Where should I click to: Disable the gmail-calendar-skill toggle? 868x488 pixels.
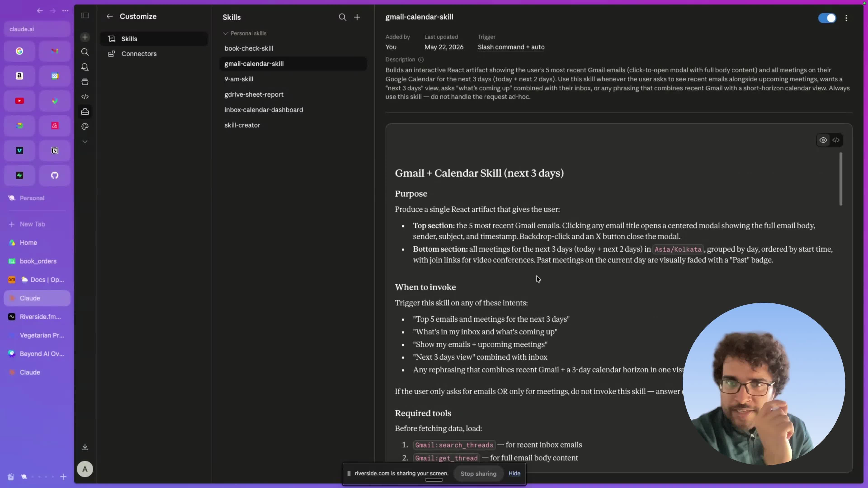point(827,18)
